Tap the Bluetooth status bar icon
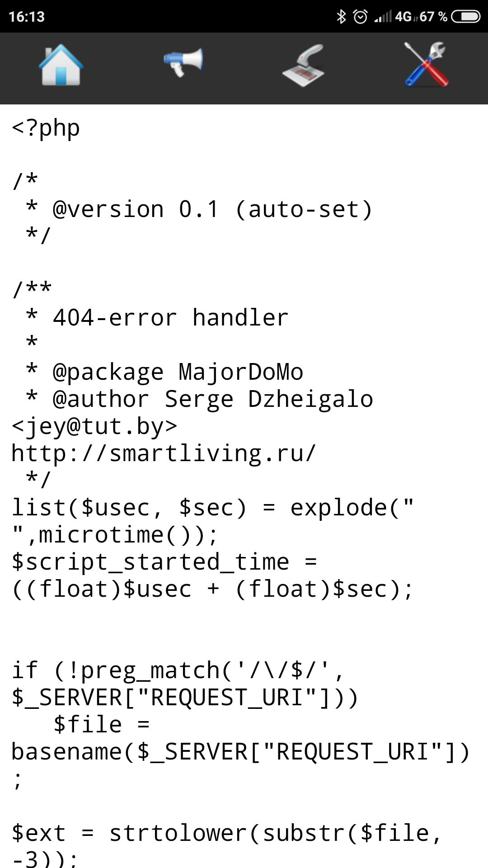The height and width of the screenshot is (868, 488). pos(341,17)
